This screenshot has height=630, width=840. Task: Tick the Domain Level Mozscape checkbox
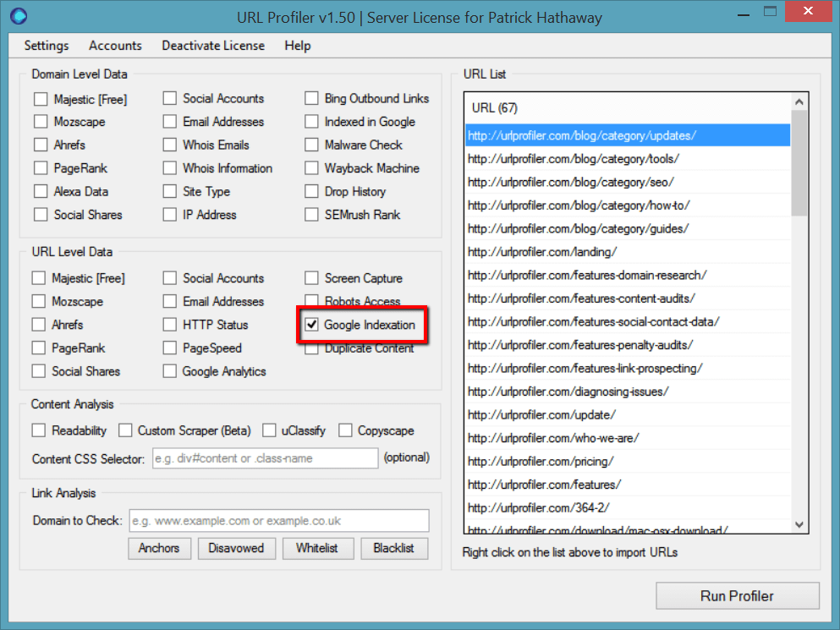tap(41, 122)
